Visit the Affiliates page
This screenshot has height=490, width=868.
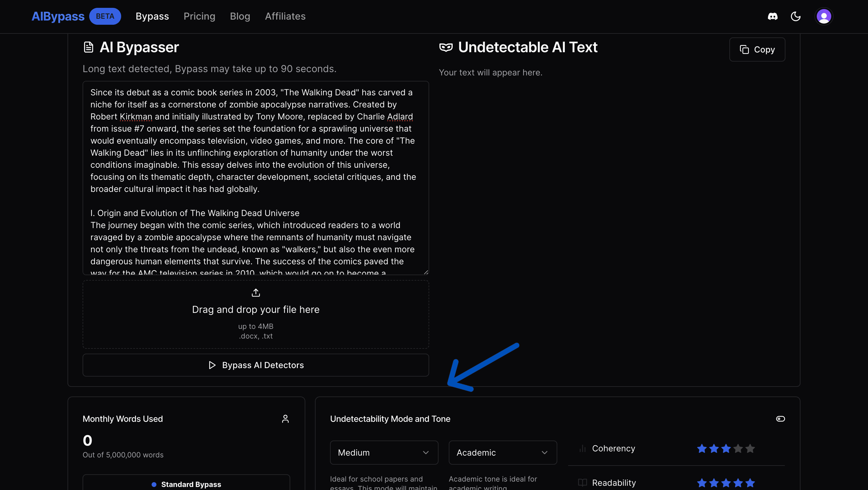[285, 16]
